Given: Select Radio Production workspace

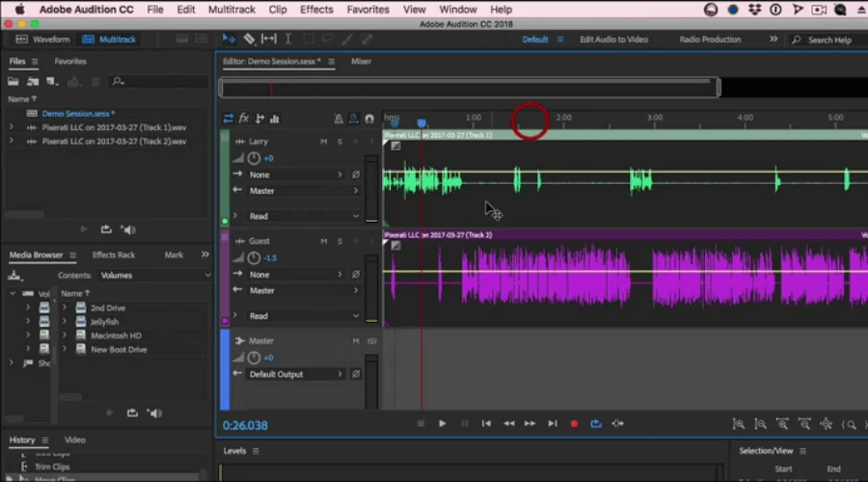Looking at the screenshot, I should point(710,40).
